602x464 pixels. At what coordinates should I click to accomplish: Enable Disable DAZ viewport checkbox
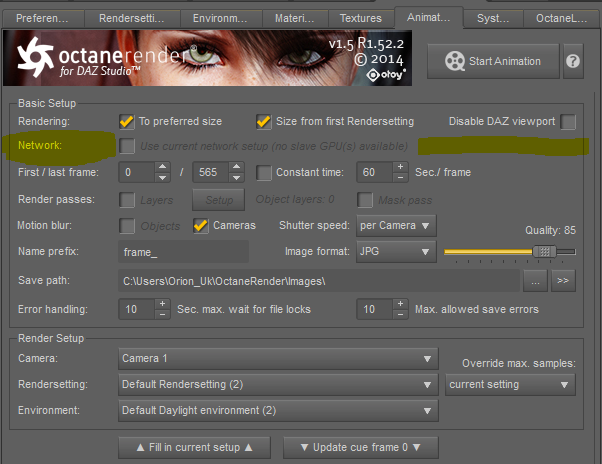(568, 122)
